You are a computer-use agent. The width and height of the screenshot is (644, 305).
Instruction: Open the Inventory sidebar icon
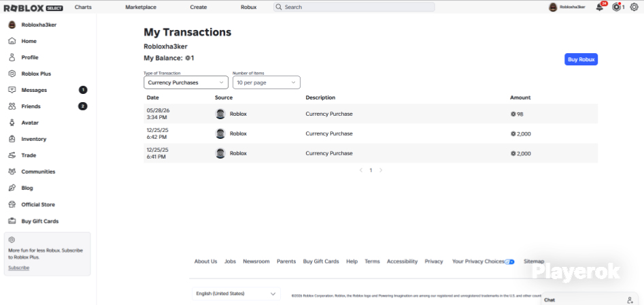12,139
